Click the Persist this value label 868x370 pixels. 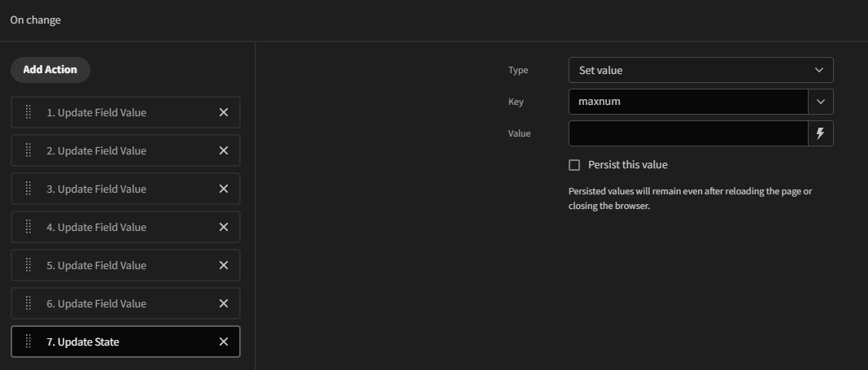(627, 165)
